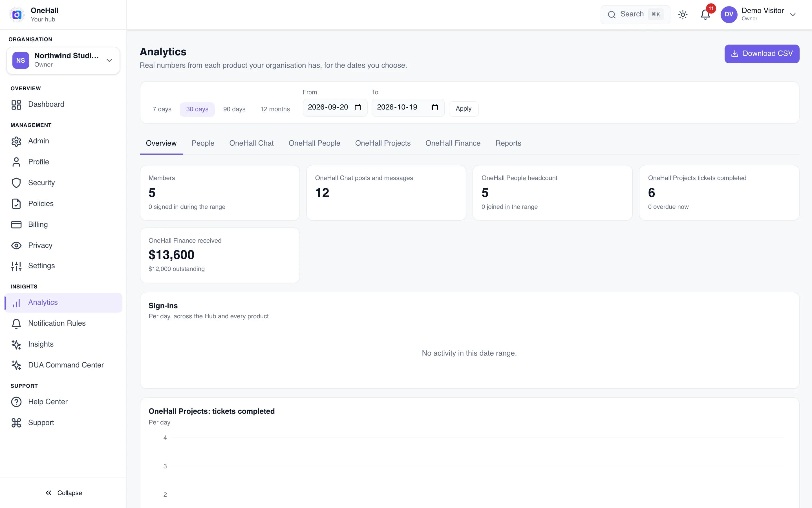
Task: Click the Security shield icon
Action: coord(16,183)
